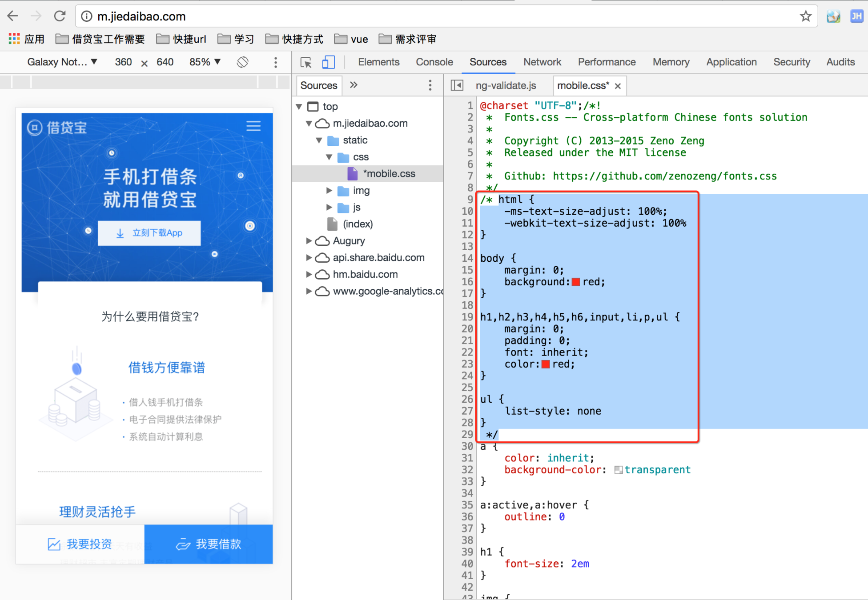This screenshot has width=868, height=600.
Task: Open the Galaxy Note device dropdown
Action: (62, 62)
